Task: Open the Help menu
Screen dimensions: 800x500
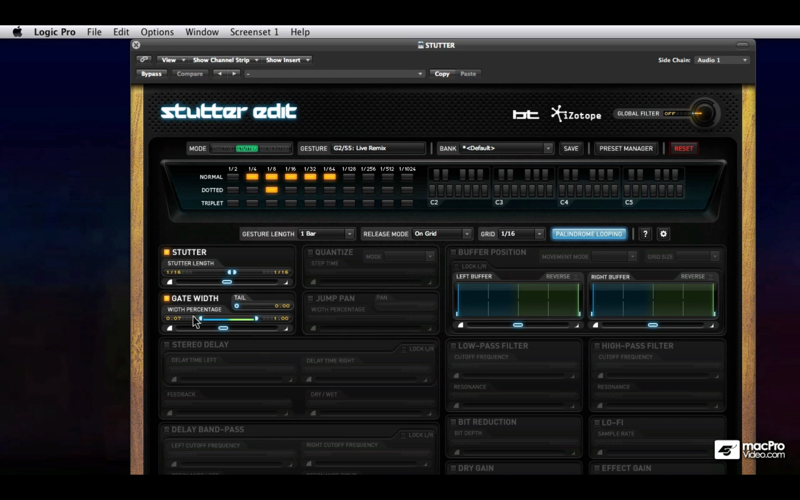Action: (x=300, y=32)
